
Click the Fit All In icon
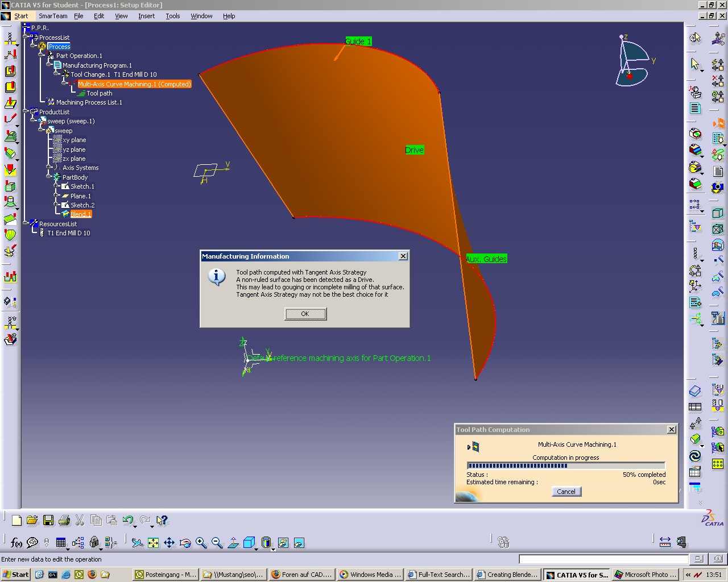[x=153, y=543]
